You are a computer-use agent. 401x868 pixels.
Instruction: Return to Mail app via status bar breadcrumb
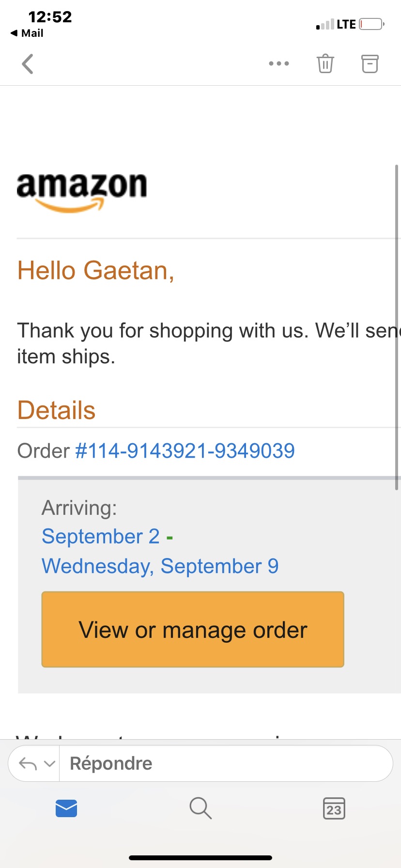point(27,33)
